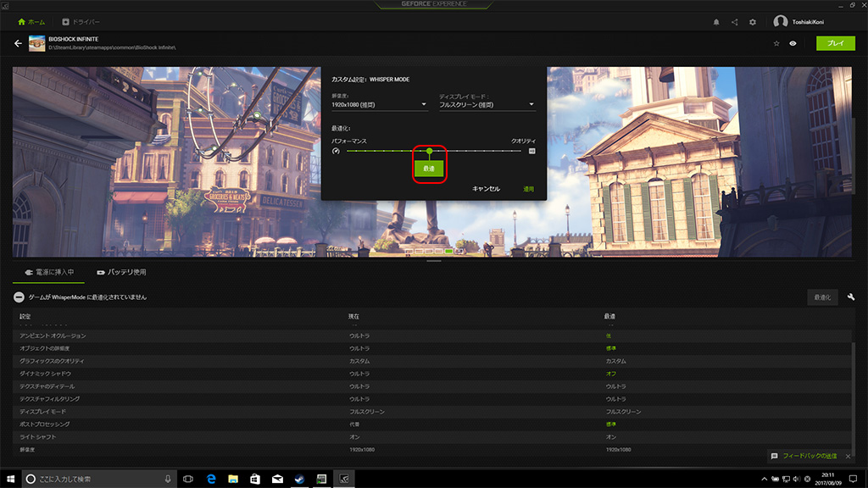
Task: Switch to the plugged-in power tab
Action: (x=49, y=272)
